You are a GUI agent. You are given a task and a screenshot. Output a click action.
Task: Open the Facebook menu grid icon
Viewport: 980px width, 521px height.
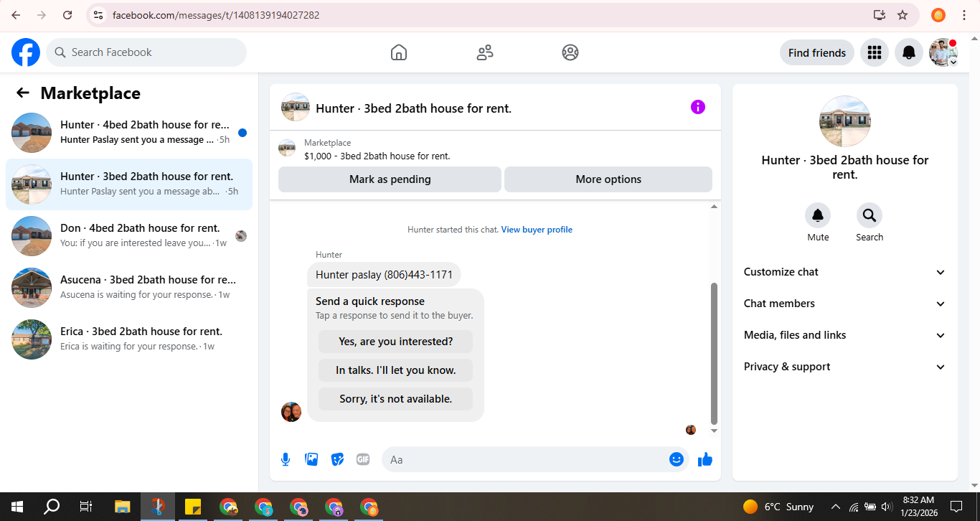coord(875,52)
